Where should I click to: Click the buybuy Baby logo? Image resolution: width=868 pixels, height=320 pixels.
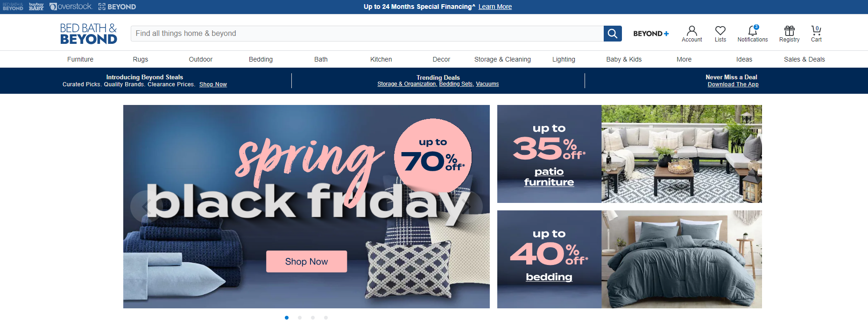(x=36, y=7)
